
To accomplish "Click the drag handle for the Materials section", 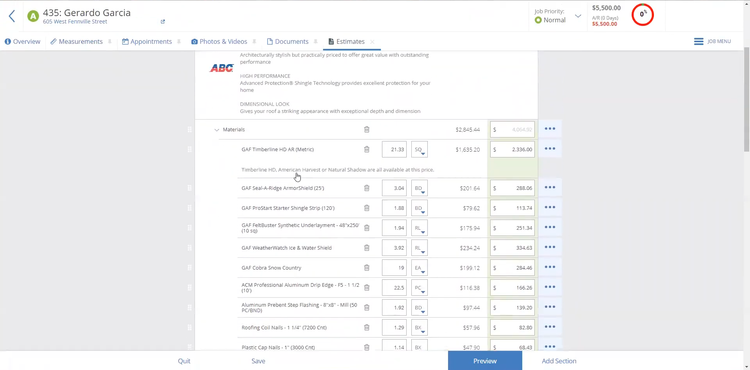I will [189, 130].
